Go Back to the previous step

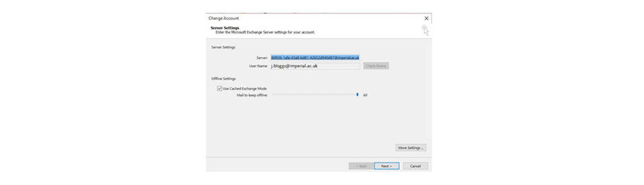point(361,166)
